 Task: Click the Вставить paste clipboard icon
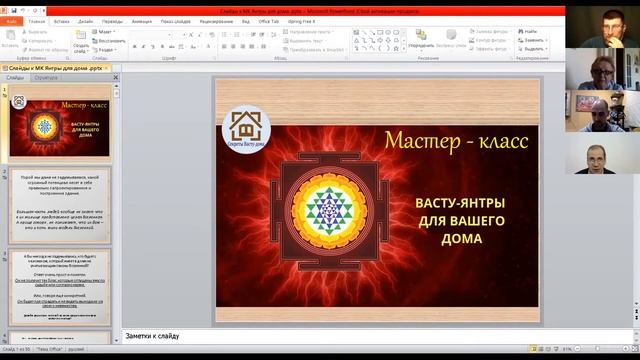pyautogui.click(x=10, y=36)
